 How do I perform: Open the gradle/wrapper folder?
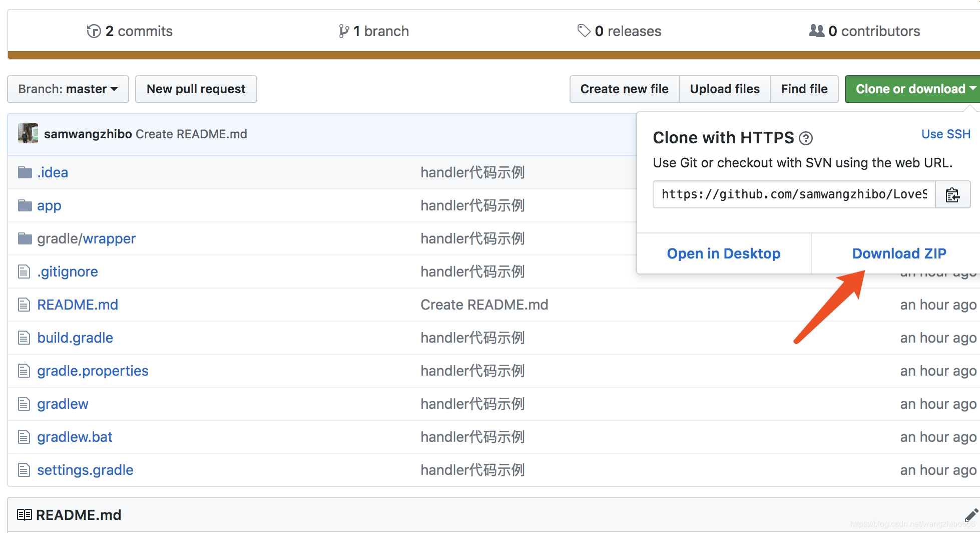(x=86, y=239)
